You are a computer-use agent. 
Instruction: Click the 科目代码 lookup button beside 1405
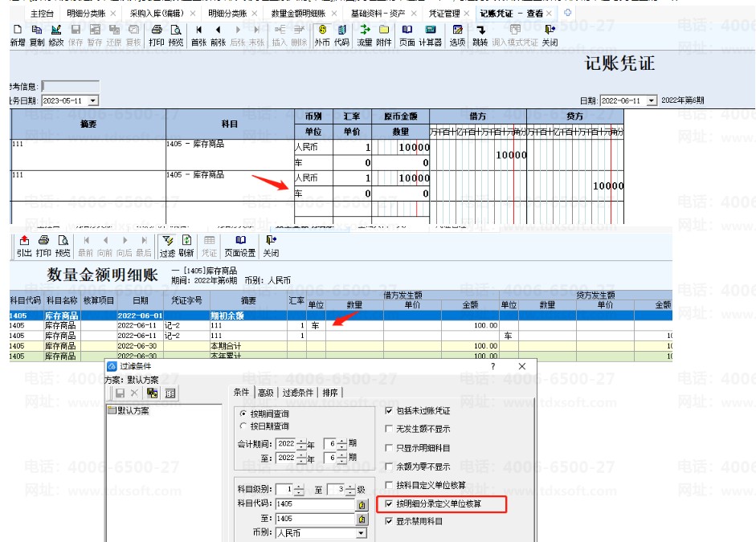point(362,504)
